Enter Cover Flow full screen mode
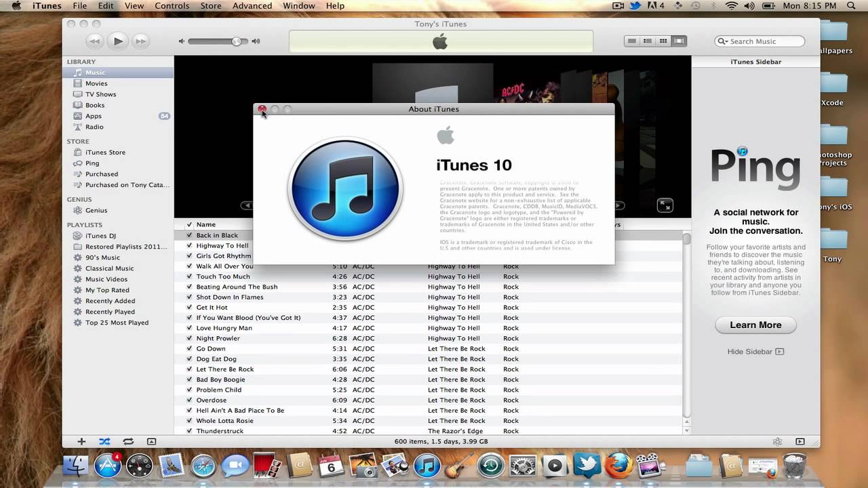This screenshot has height=488, width=868. (665, 205)
